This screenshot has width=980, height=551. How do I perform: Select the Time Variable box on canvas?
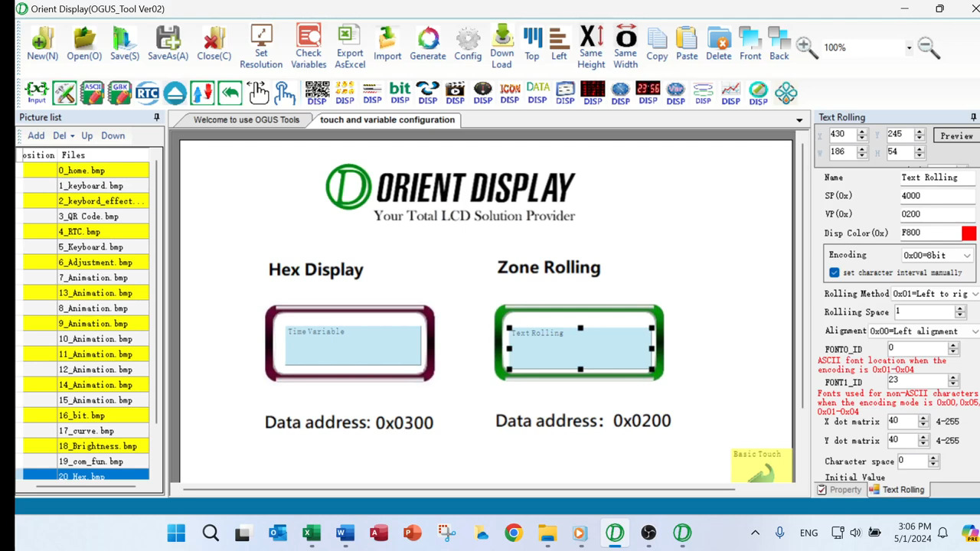pyautogui.click(x=353, y=345)
